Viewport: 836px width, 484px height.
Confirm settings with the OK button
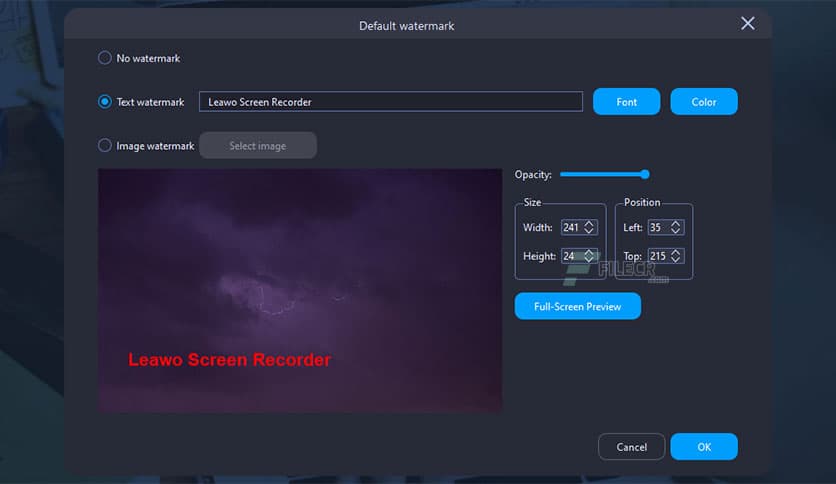704,447
